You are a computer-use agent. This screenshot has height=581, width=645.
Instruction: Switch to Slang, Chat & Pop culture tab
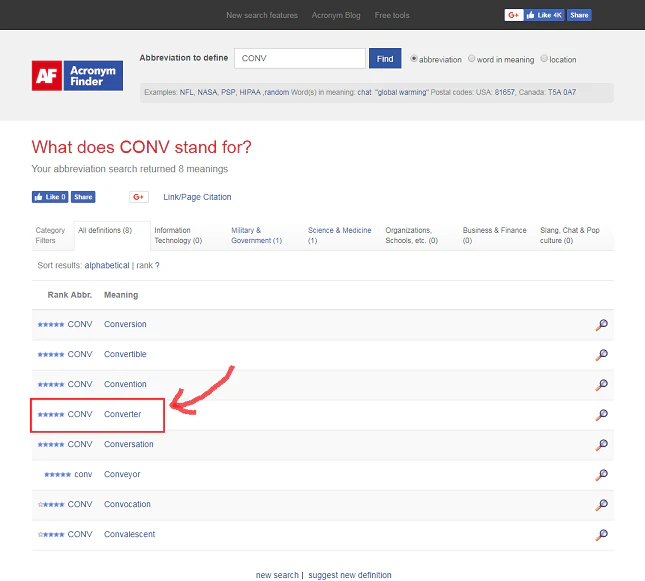click(575, 235)
